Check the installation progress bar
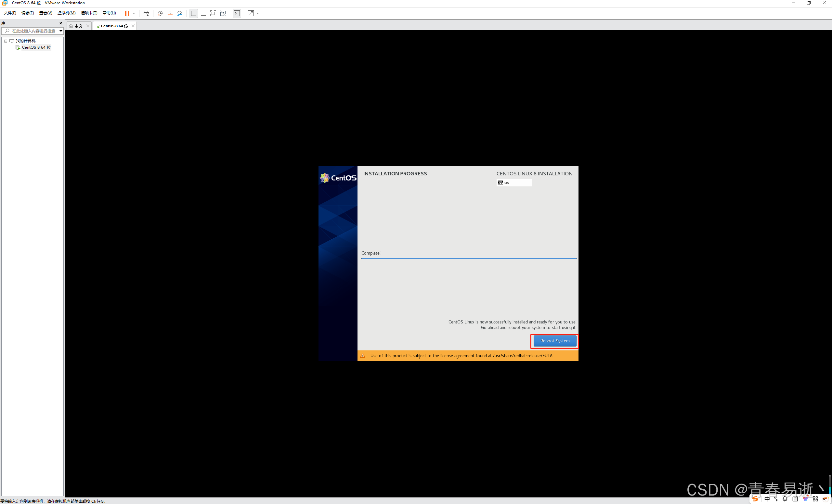Screen dimensions: 832x504 (469, 258)
